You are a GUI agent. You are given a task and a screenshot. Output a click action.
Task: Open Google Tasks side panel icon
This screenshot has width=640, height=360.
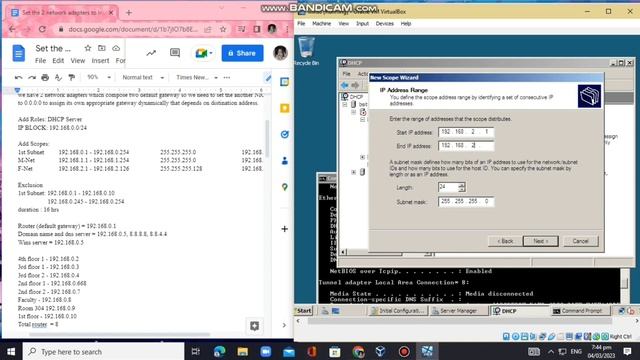pos(284,134)
